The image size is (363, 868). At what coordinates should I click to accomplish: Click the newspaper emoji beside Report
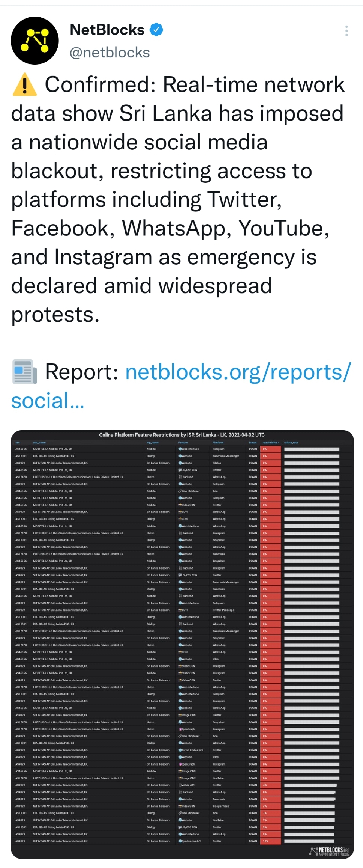pyautogui.click(x=25, y=371)
